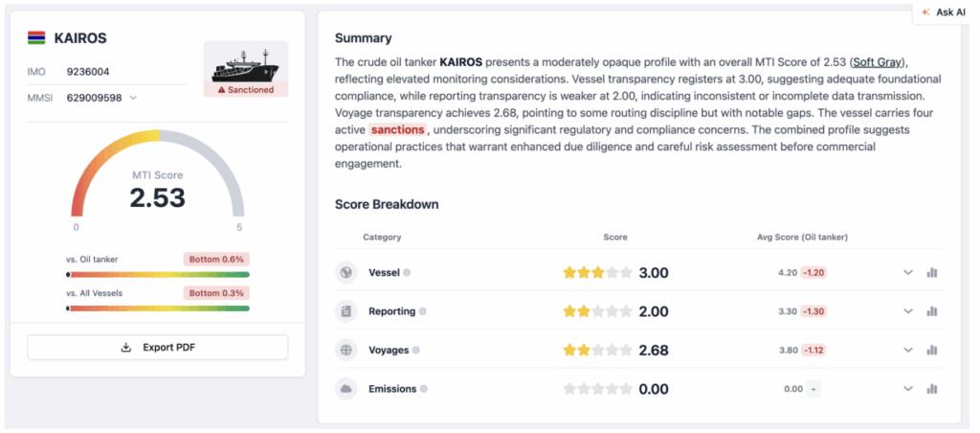Expand the Reporting score row
The image size is (980, 433).
point(908,311)
